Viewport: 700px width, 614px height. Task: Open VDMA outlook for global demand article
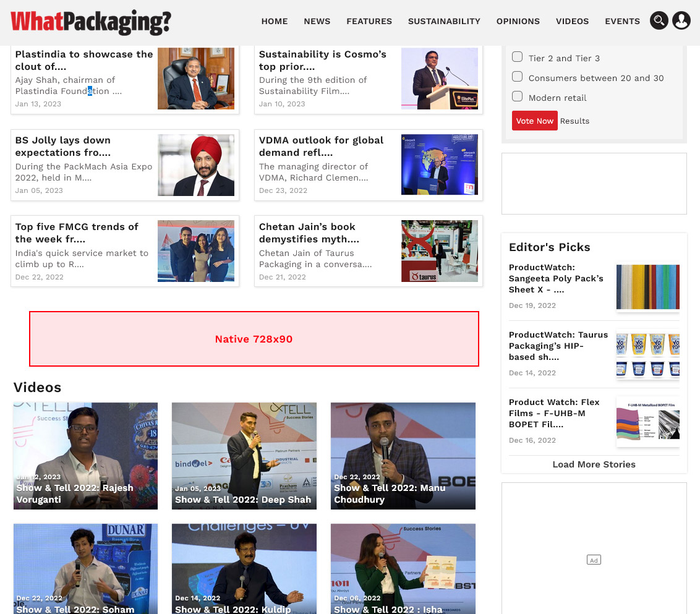(x=321, y=147)
